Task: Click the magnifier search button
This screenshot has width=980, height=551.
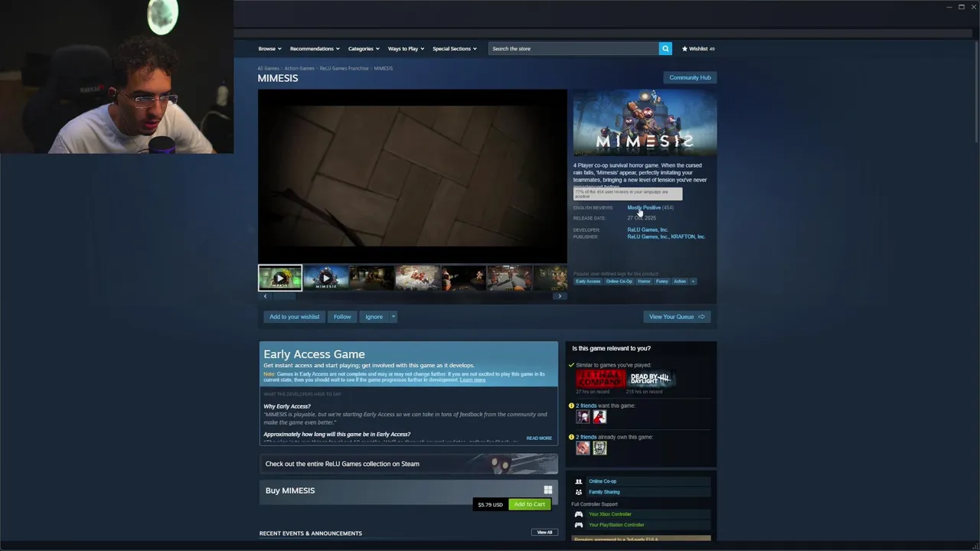Action: pyautogui.click(x=665, y=48)
